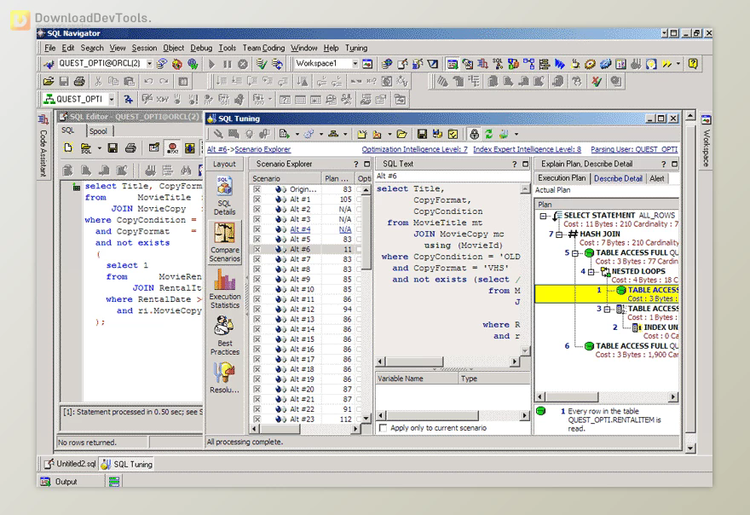The image size is (750, 515).
Task: Click the Alt #4 scenario link
Action: point(300,230)
